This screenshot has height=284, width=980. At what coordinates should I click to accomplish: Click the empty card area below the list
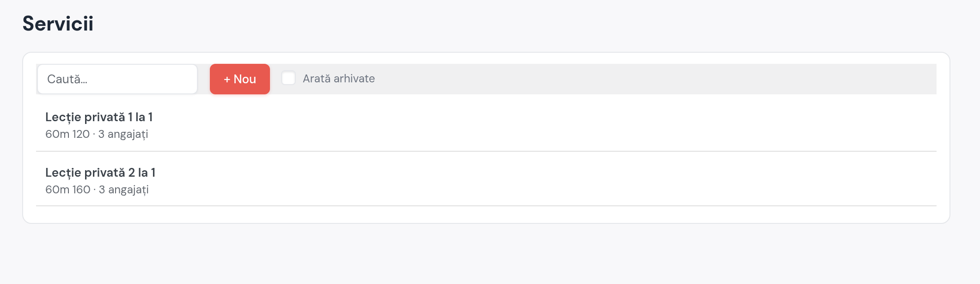pos(486,215)
